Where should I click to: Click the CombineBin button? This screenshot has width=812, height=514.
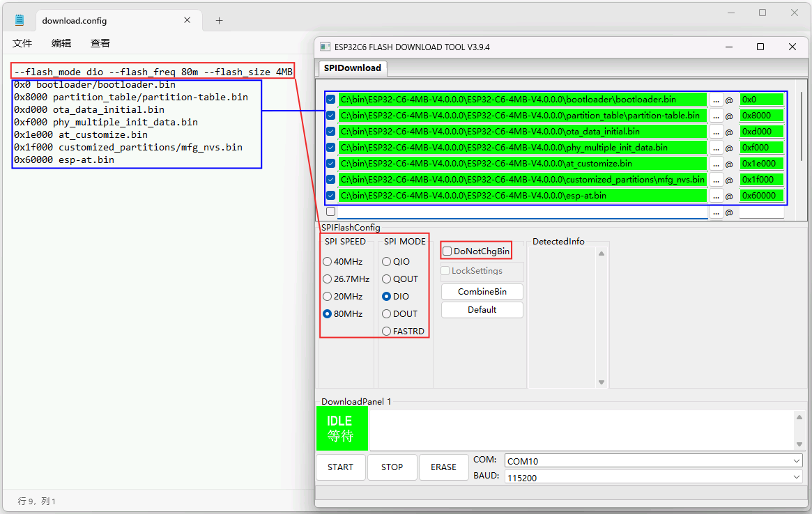[482, 291]
